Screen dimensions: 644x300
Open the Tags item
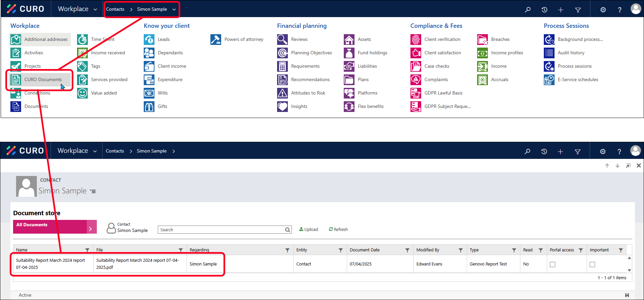89,66
